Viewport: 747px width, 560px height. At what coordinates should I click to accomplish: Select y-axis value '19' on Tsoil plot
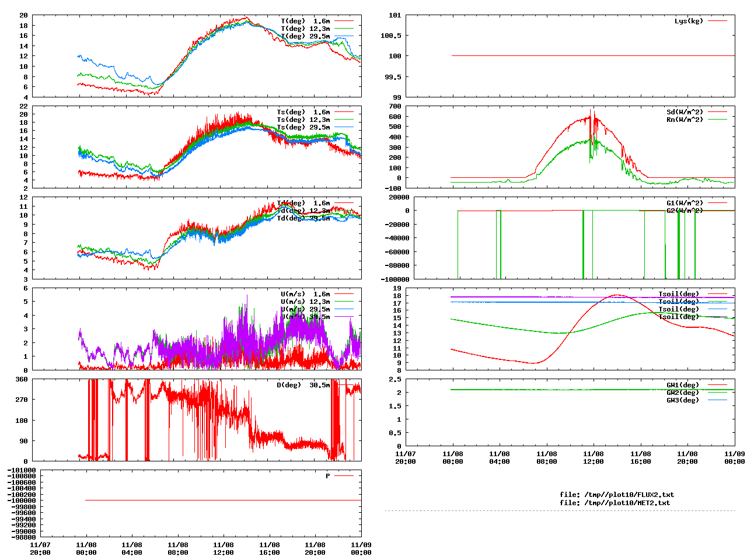pyautogui.click(x=397, y=288)
